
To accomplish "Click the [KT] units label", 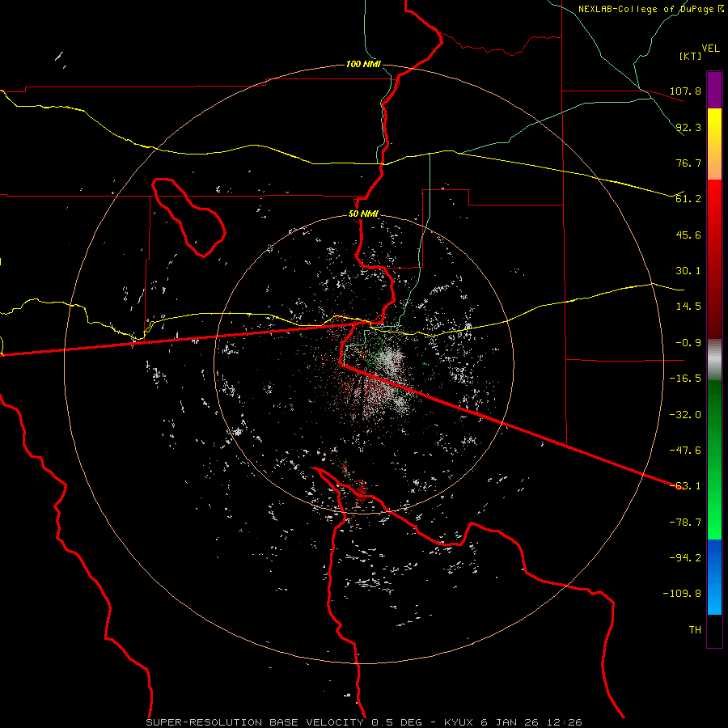I will pos(691,56).
